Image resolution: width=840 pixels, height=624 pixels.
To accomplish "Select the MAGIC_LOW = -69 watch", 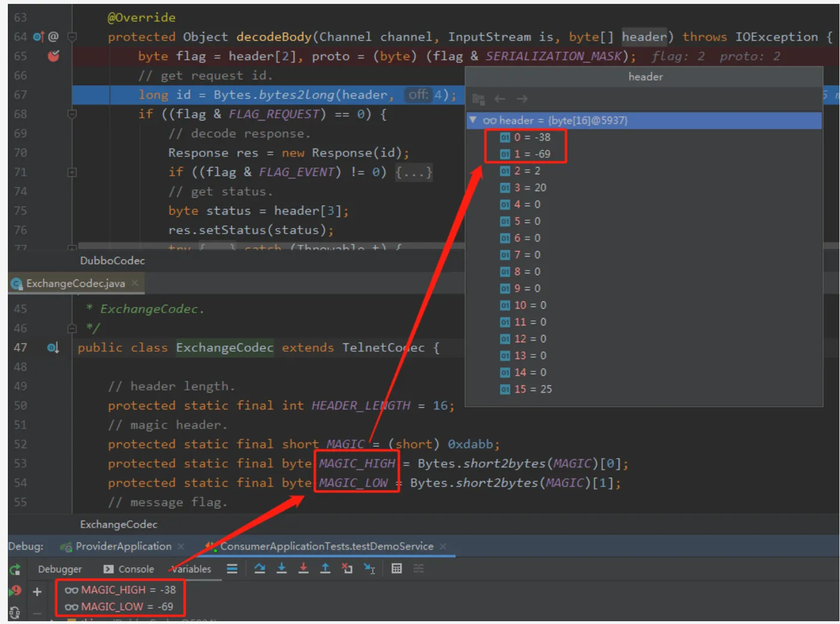I will pyautogui.click(x=119, y=607).
